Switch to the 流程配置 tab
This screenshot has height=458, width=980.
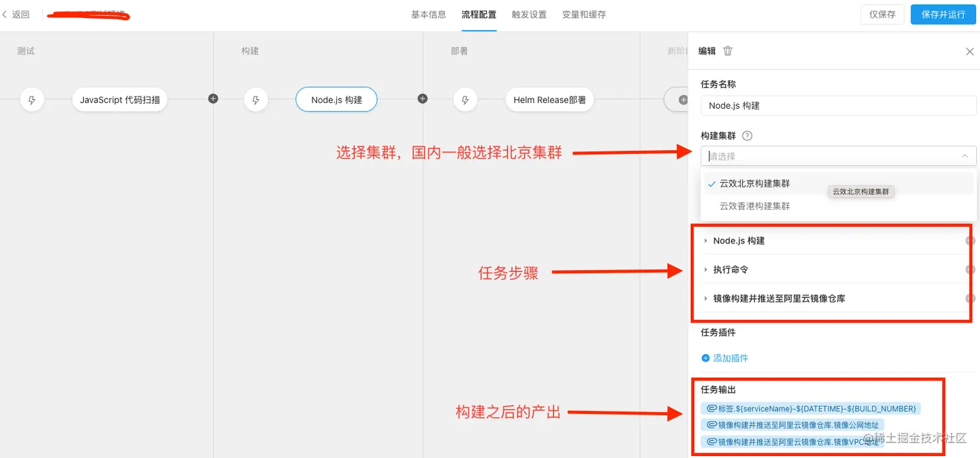(x=479, y=14)
